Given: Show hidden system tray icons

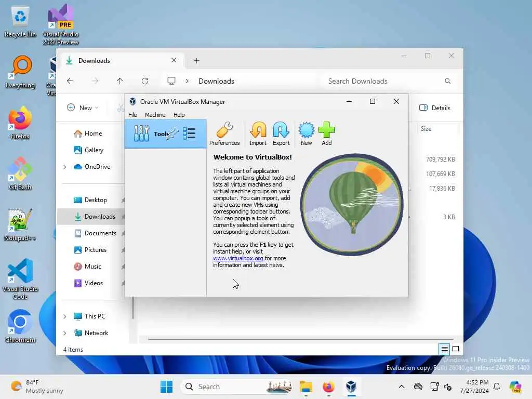Looking at the screenshot, I should coord(402,387).
